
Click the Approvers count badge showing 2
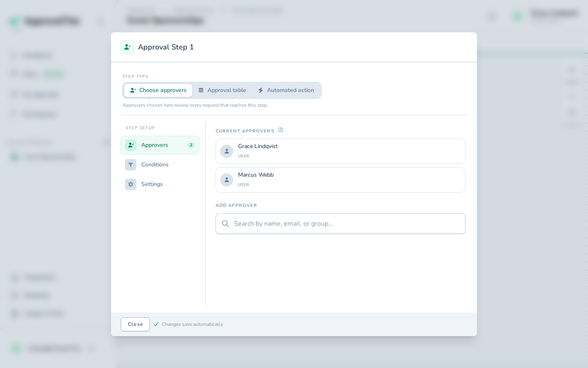click(191, 145)
